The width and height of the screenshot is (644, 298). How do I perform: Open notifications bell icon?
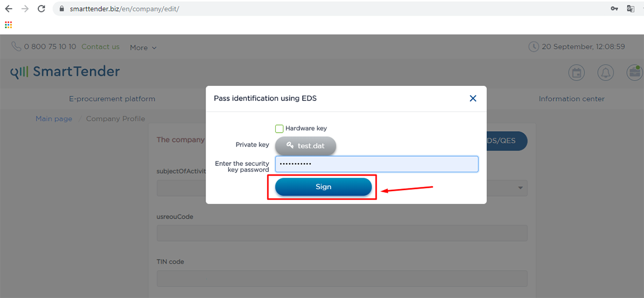point(606,73)
